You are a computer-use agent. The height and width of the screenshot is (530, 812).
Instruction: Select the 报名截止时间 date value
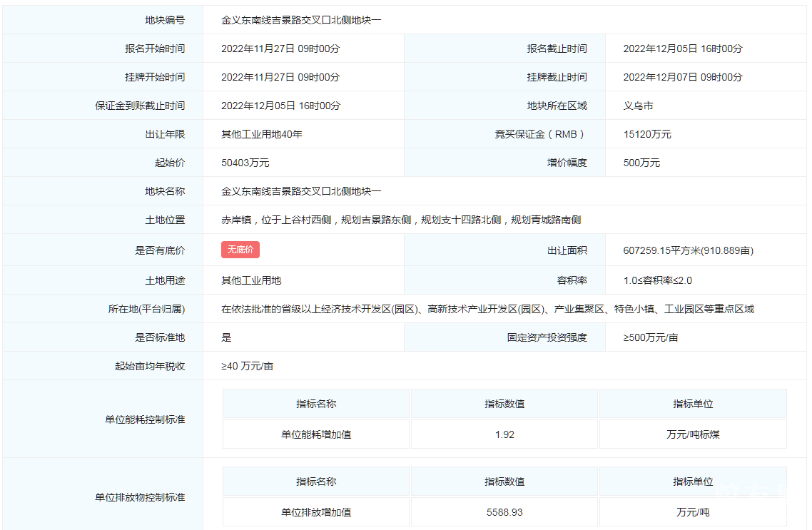(682, 49)
